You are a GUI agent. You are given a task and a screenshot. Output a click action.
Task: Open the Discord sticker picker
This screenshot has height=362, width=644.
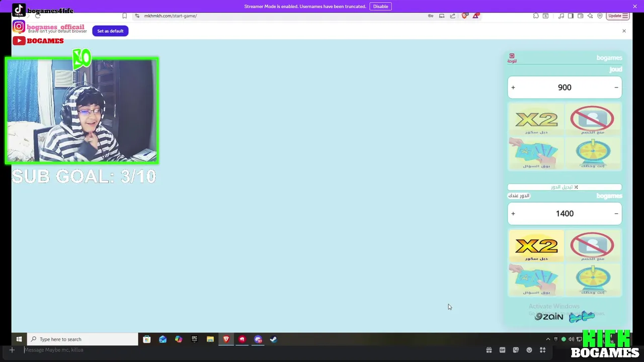click(516, 350)
